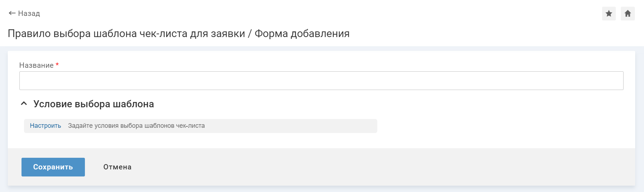
Task: Click the back arrow icon
Action: tap(12, 13)
